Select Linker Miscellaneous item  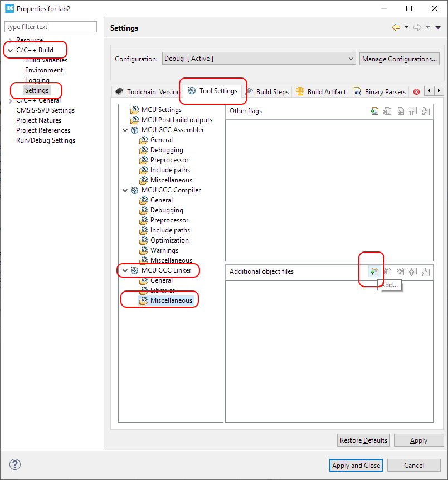(166, 300)
